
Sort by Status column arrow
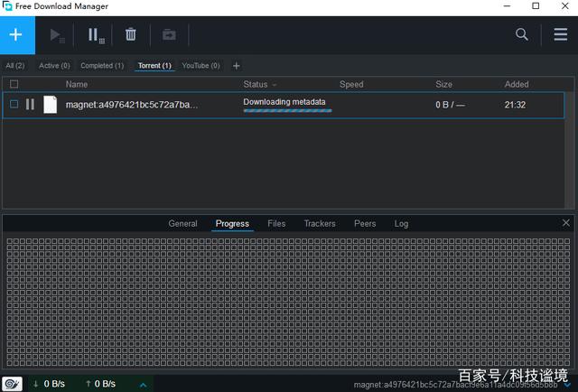coord(275,85)
